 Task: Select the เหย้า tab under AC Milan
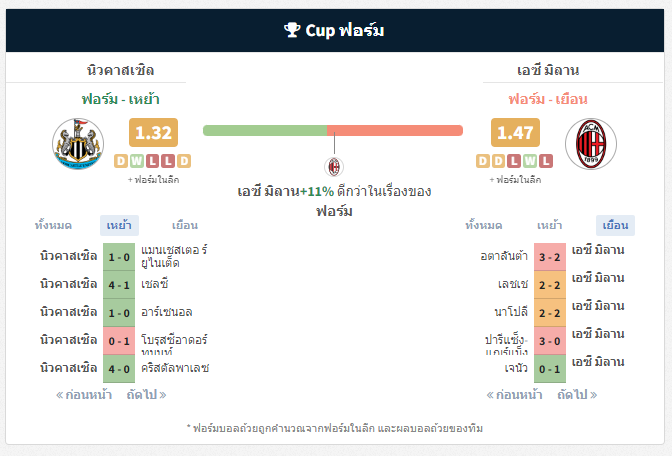[549, 225]
